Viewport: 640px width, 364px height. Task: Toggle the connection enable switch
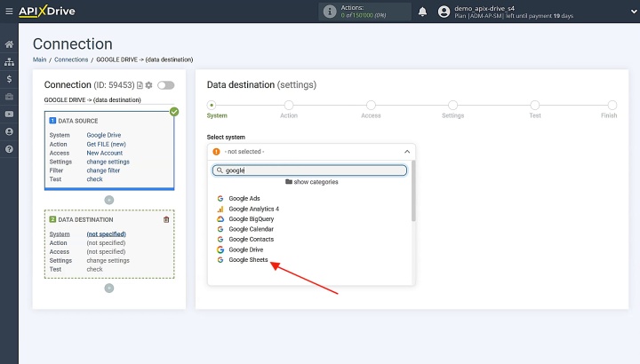[165, 85]
